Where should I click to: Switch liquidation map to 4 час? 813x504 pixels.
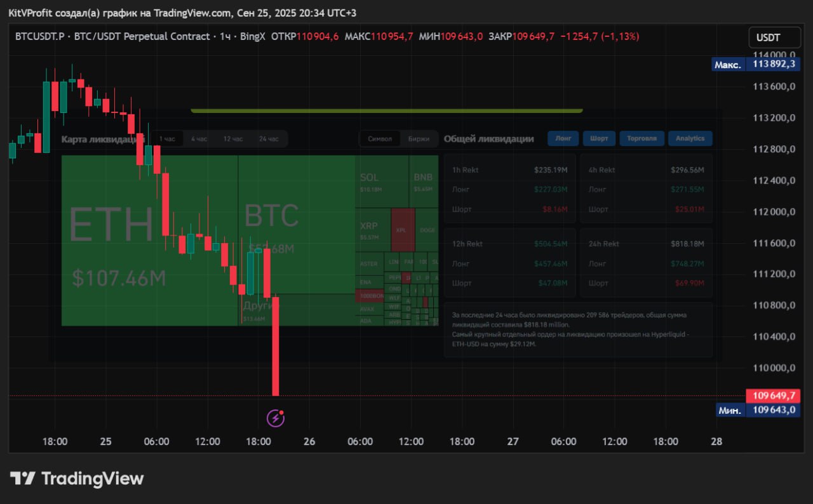[x=199, y=139]
